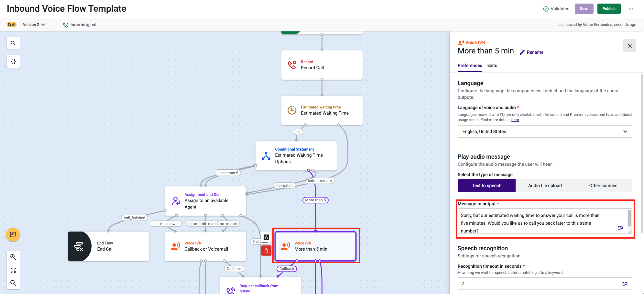Open the Version 2 dropdown
The image size is (644, 294).
(x=34, y=25)
